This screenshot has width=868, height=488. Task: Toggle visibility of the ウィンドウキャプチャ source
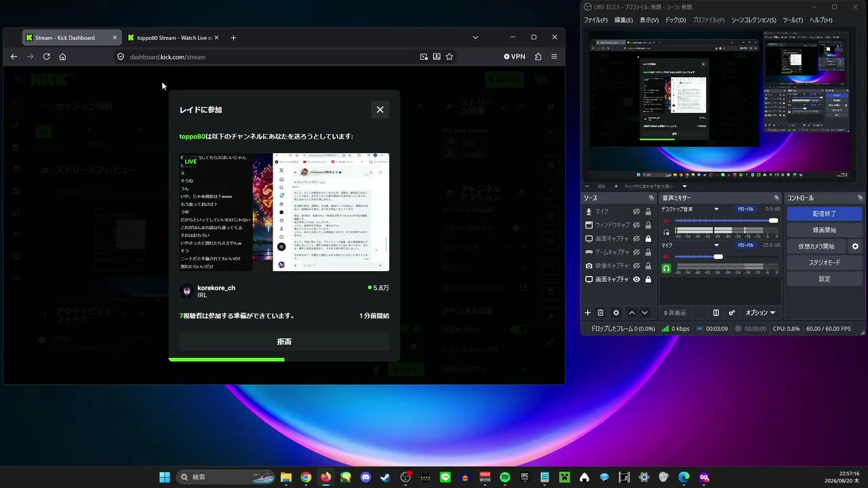[637, 225]
